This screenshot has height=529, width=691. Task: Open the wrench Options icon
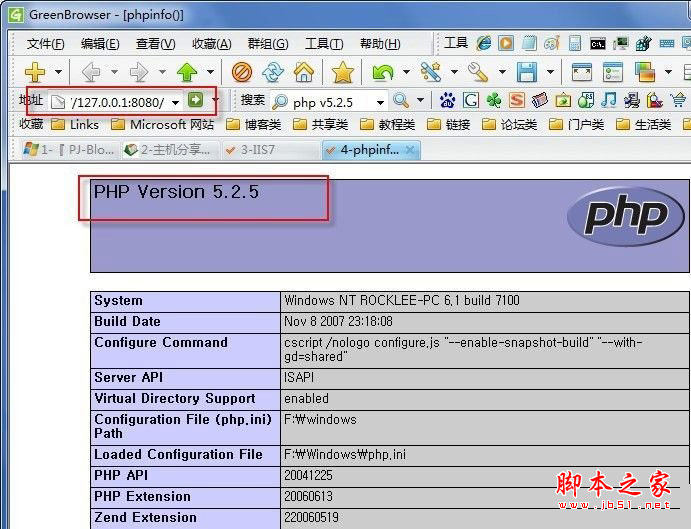click(x=479, y=72)
